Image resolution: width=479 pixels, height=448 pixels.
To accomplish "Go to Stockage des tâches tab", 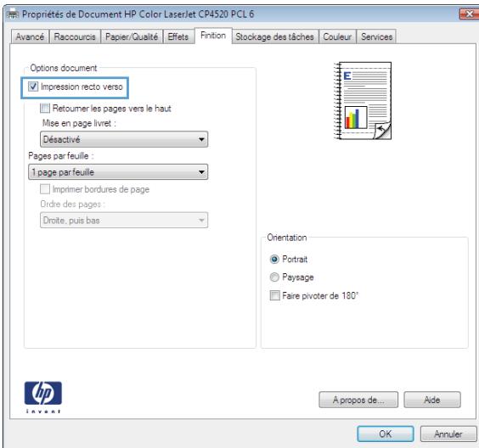I will pyautogui.click(x=274, y=37).
